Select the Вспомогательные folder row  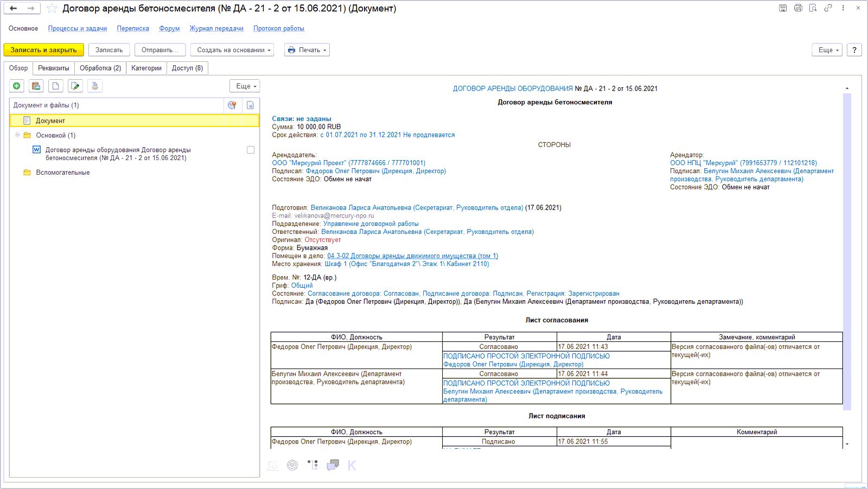135,173
